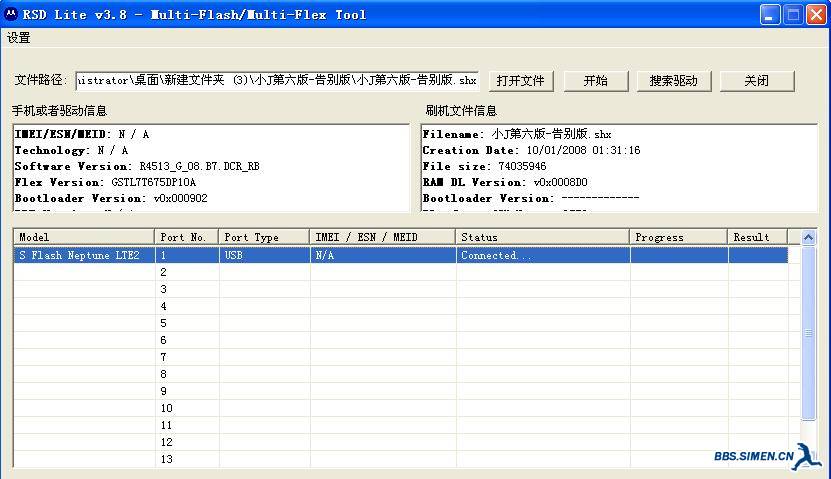Click the 打开文件 button
831x479 pixels.
(x=520, y=81)
